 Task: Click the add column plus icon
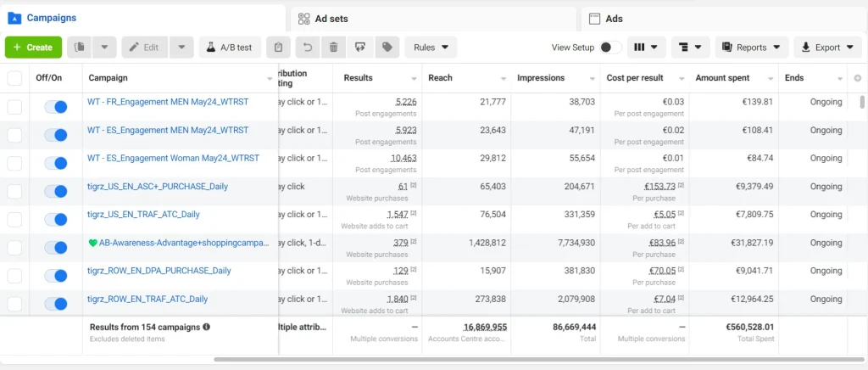857,78
